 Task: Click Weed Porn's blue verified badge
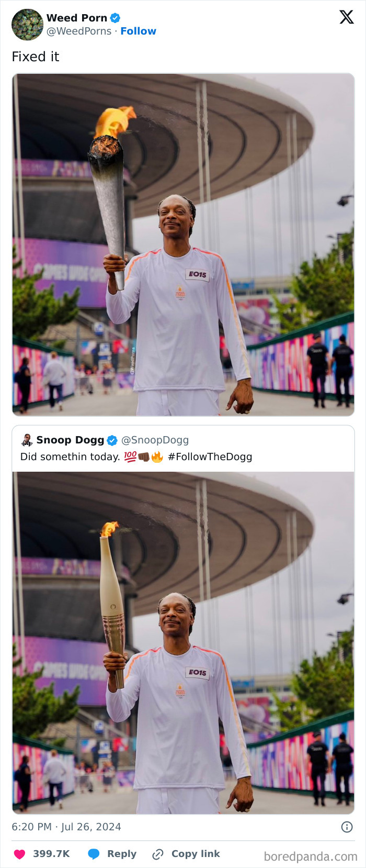115,18
